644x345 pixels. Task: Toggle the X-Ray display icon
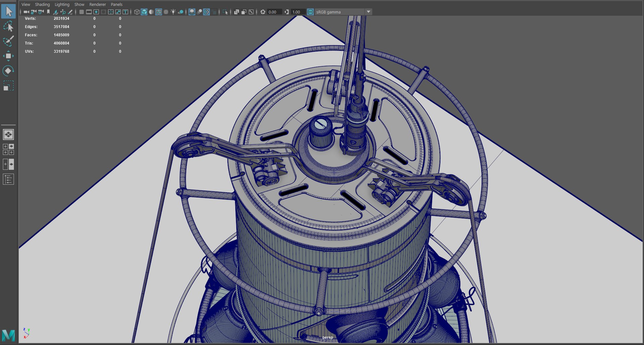click(x=236, y=12)
